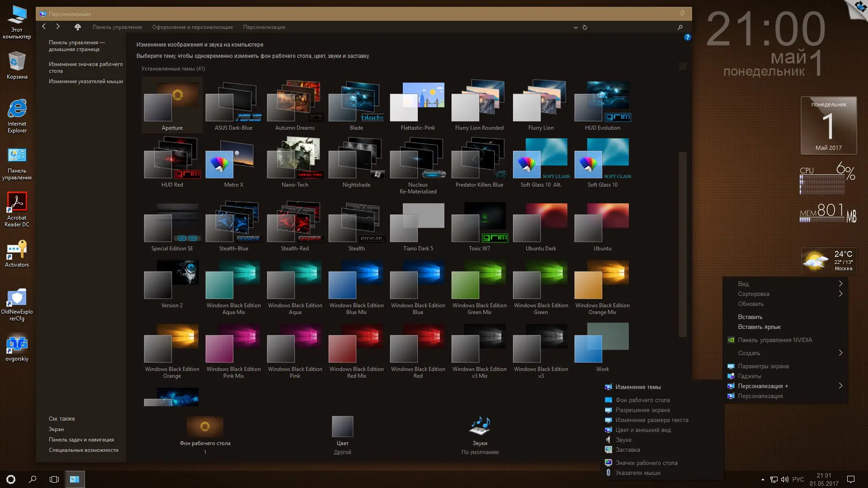The height and width of the screenshot is (488, 868).
Task: Open the address bar history dropdown
Action: pos(576,27)
